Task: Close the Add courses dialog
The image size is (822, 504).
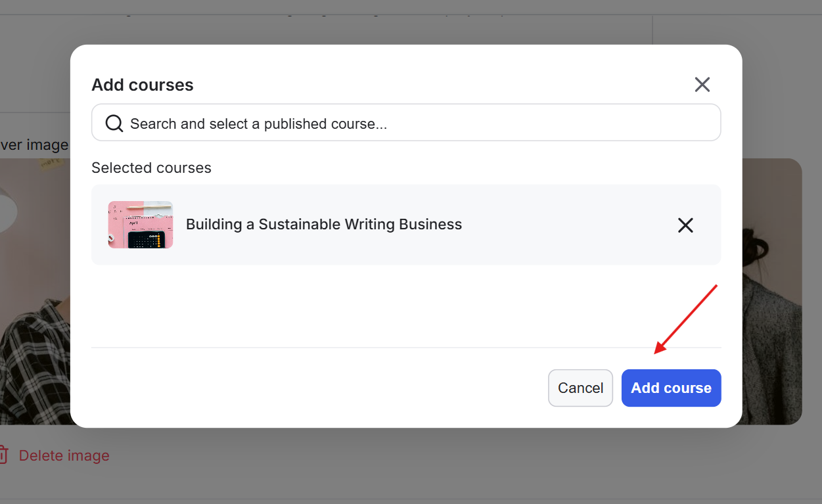Action: (x=702, y=84)
